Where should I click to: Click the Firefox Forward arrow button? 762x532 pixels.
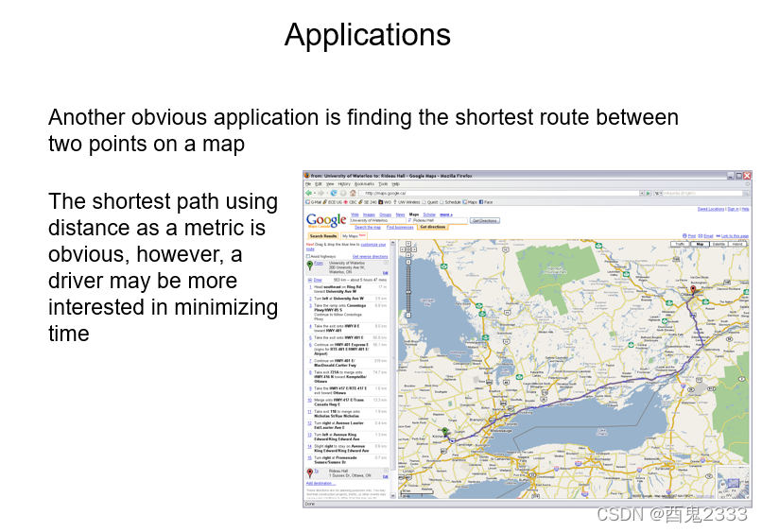(x=320, y=193)
